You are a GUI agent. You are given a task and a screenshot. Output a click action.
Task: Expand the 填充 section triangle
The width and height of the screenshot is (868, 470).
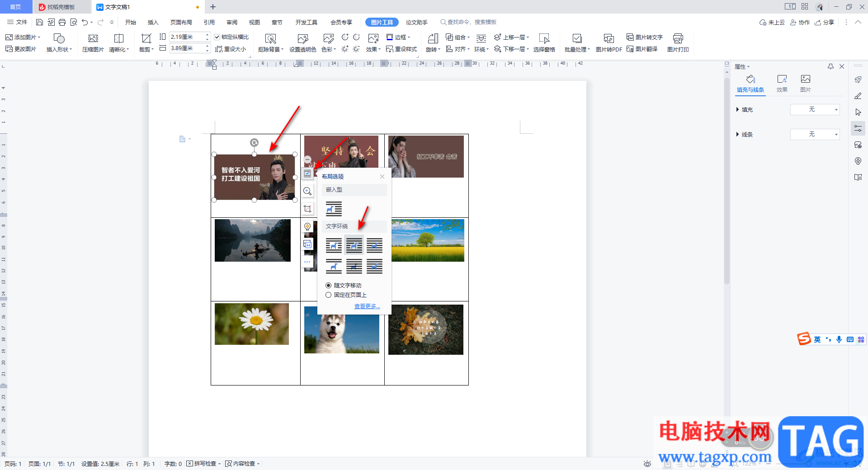737,109
